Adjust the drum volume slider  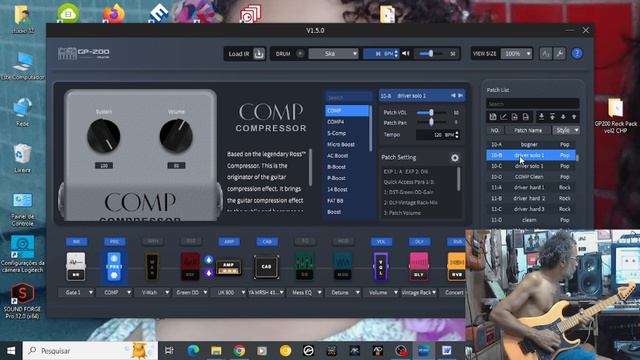[x=431, y=53]
